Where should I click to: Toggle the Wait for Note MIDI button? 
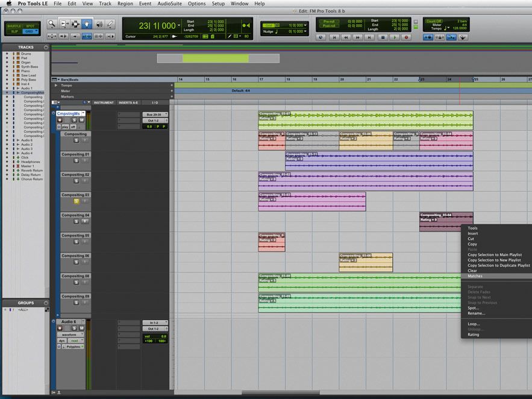click(428, 37)
